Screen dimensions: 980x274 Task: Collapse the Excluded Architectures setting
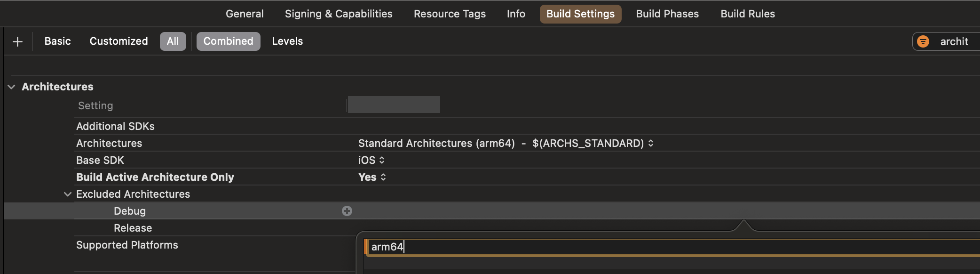click(x=68, y=194)
